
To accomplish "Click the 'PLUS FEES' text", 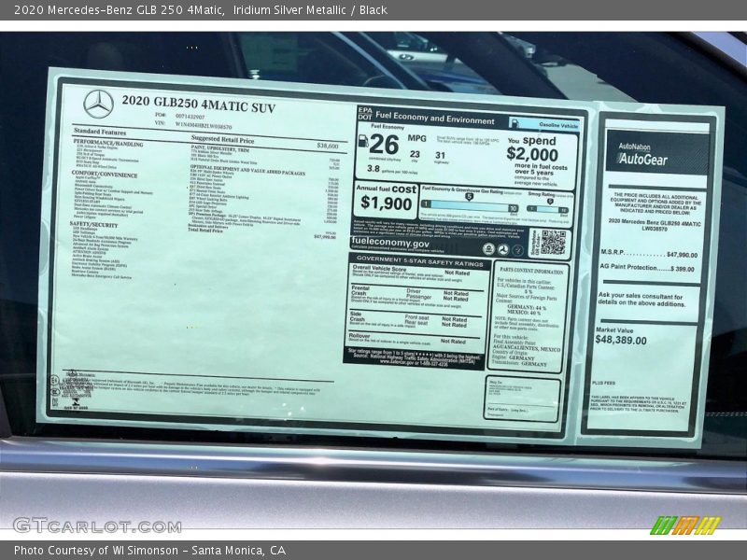I will [x=603, y=383].
